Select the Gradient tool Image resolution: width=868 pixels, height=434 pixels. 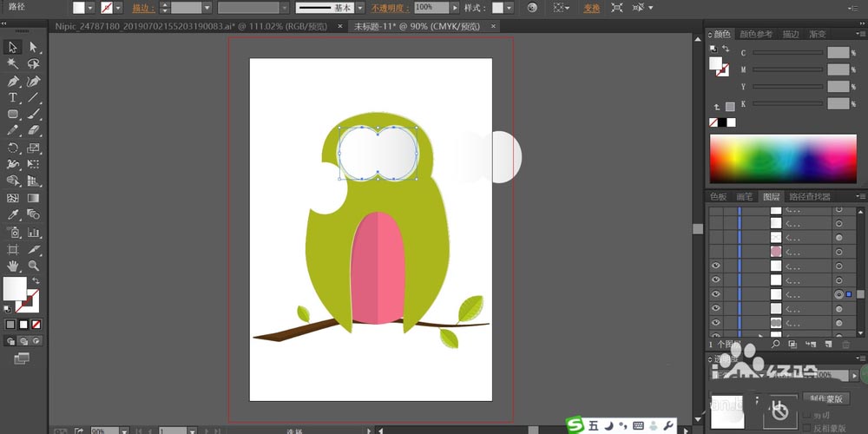[x=33, y=198]
